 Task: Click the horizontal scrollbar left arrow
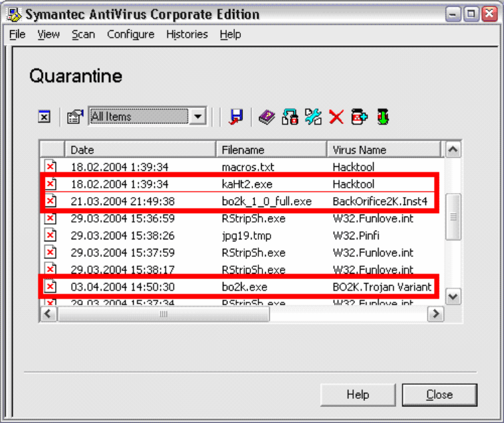coord(48,314)
